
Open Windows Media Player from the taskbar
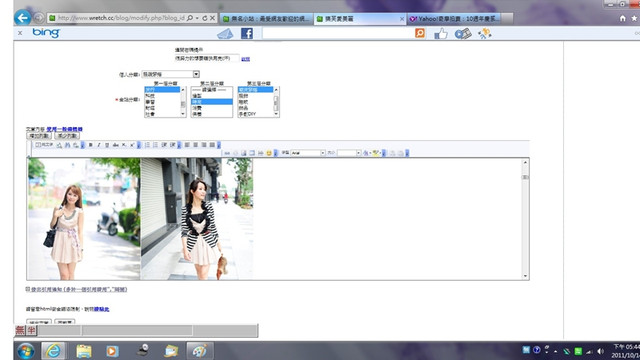pos(112,351)
